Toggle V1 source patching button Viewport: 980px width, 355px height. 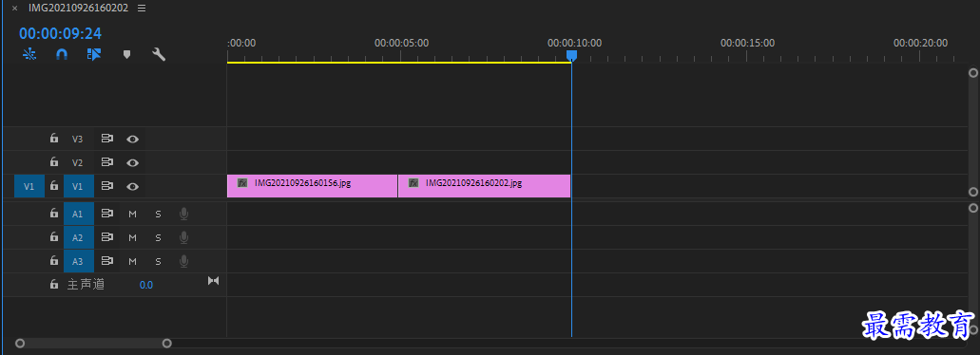[29, 186]
